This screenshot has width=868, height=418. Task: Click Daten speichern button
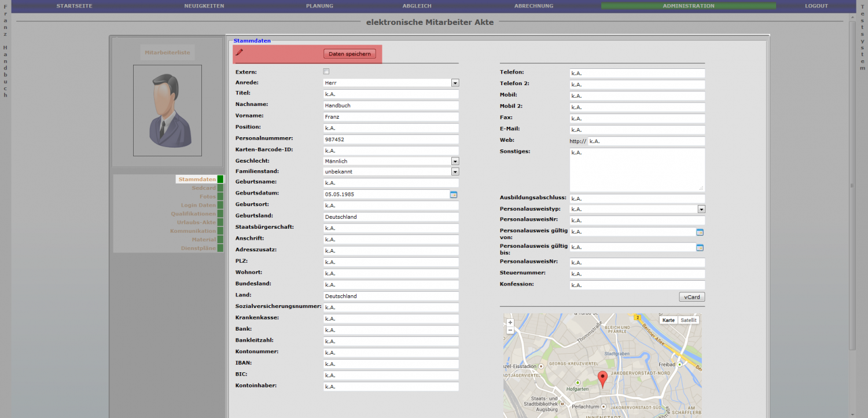350,54
